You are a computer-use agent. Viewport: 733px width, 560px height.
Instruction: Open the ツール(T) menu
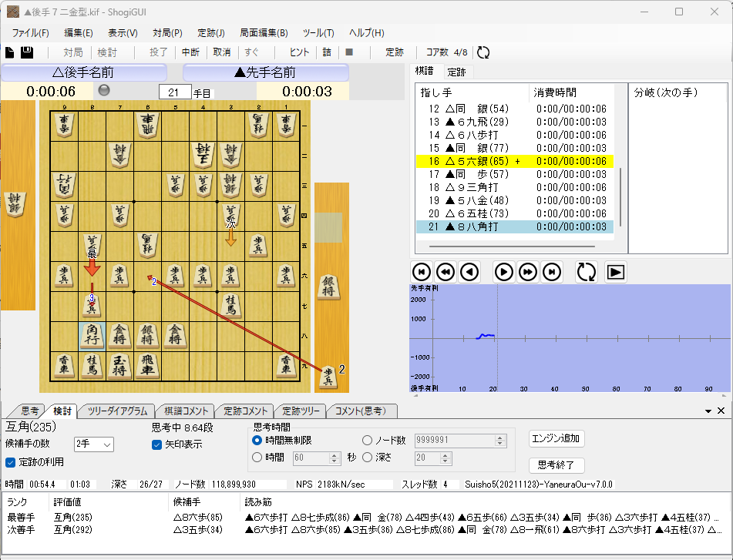coord(318,33)
